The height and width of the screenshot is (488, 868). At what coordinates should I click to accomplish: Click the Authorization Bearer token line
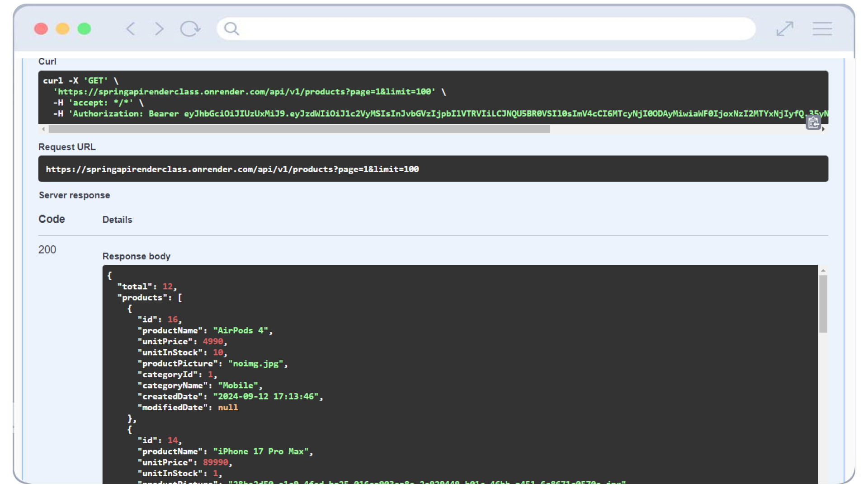[407, 114]
